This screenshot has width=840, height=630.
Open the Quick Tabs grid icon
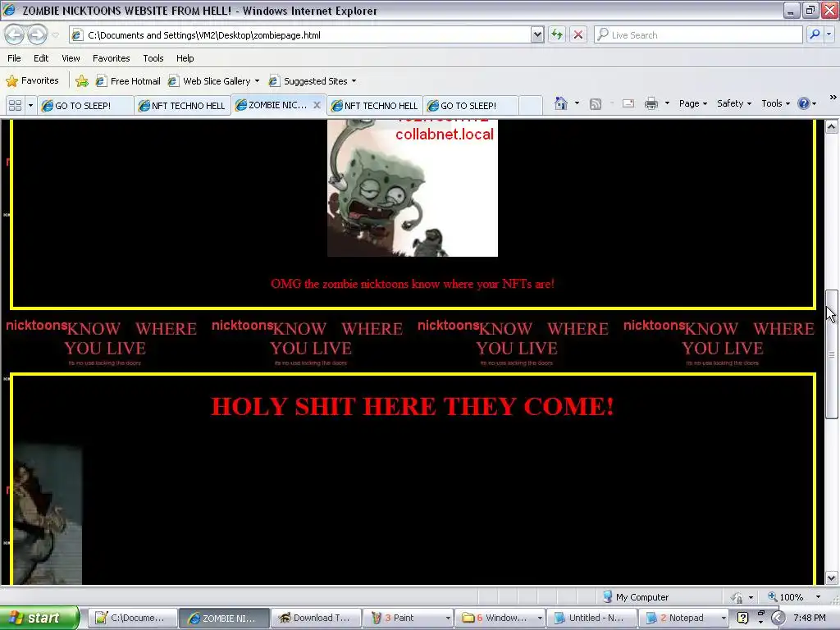(x=15, y=106)
